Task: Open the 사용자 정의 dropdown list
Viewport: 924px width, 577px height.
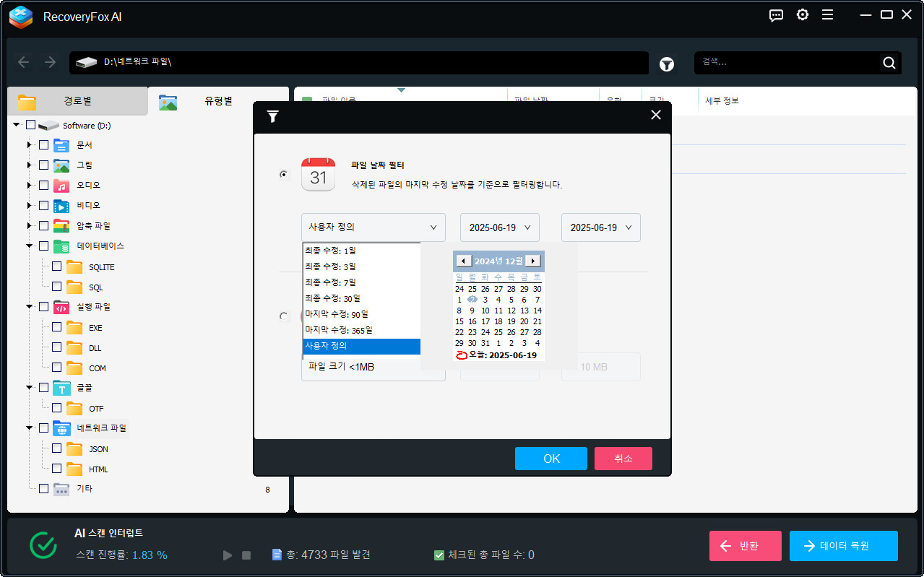Action: coord(373,227)
